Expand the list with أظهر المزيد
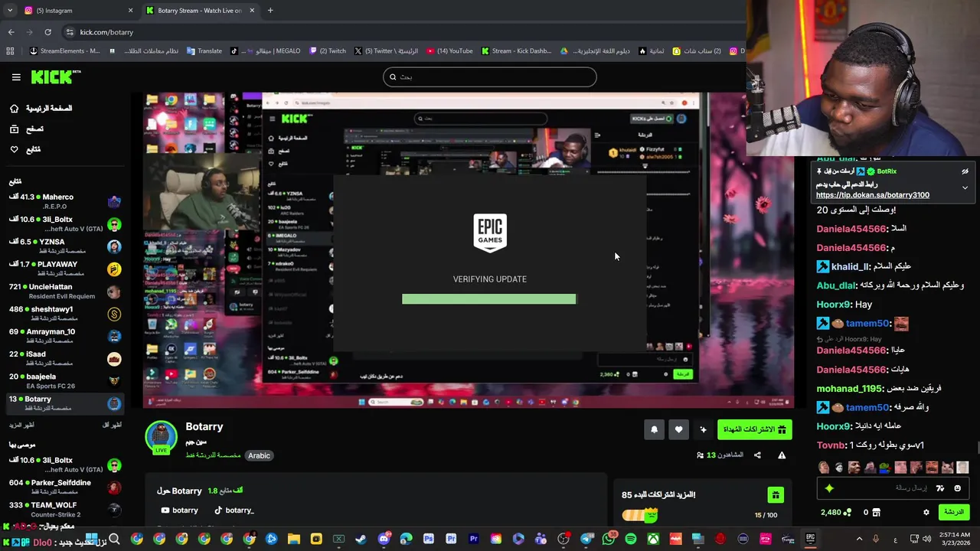This screenshot has height=551, width=980. click(21, 425)
